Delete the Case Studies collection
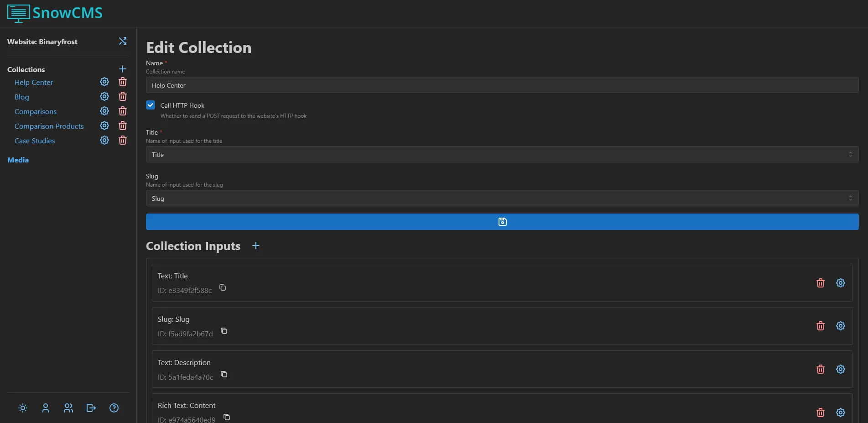The width and height of the screenshot is (868, 423). 123,140
